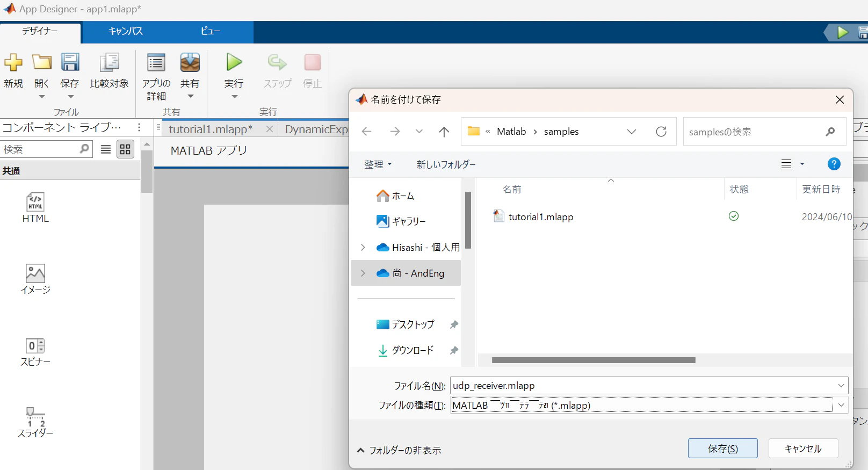Viewport: 868px width, 470px height.
Task: Click the navigation pane vertical scrollbar
Action: [x=468, y=220]
